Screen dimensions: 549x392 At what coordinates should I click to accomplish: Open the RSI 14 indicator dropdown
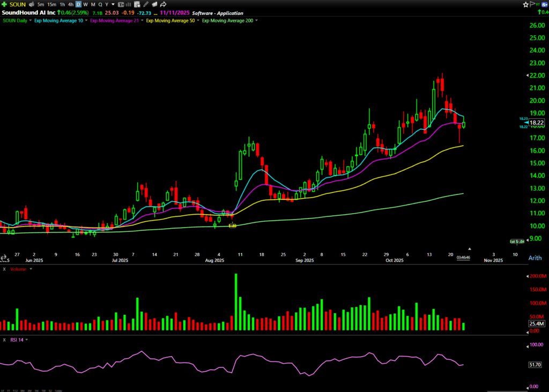[26, 340]
